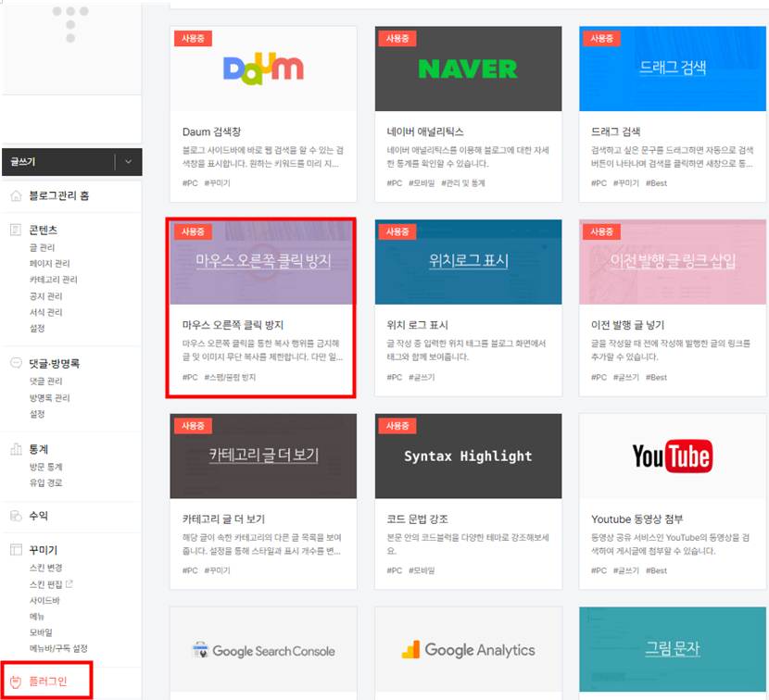Click the 통계 section header
The width and height of the screenshot is (769, 700).
(38, 449)
